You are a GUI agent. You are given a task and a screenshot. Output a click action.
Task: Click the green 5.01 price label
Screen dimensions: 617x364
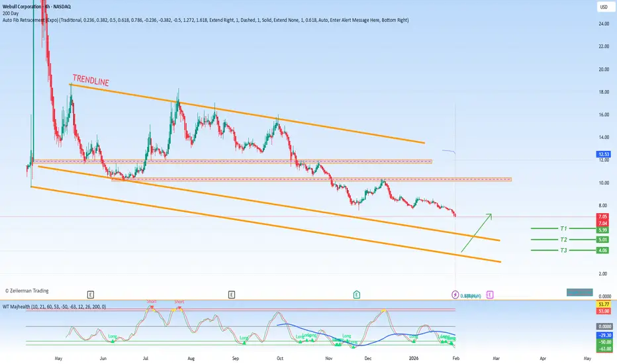[603, 240]
